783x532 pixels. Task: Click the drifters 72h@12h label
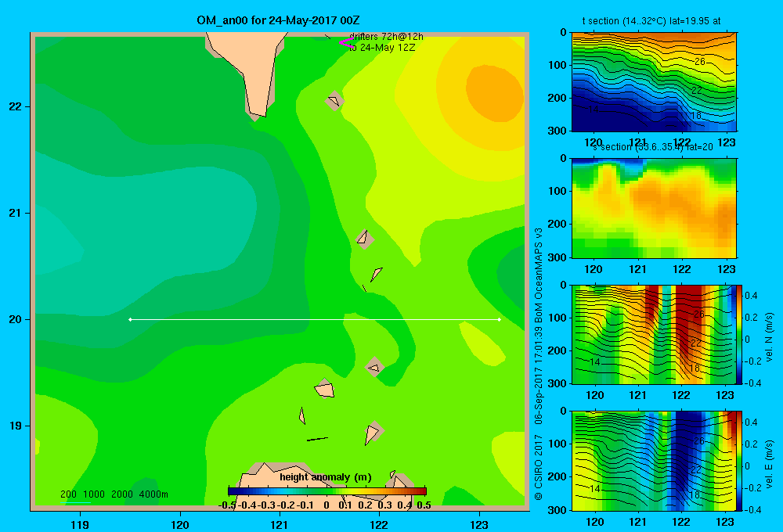click(x=386, y=37)
